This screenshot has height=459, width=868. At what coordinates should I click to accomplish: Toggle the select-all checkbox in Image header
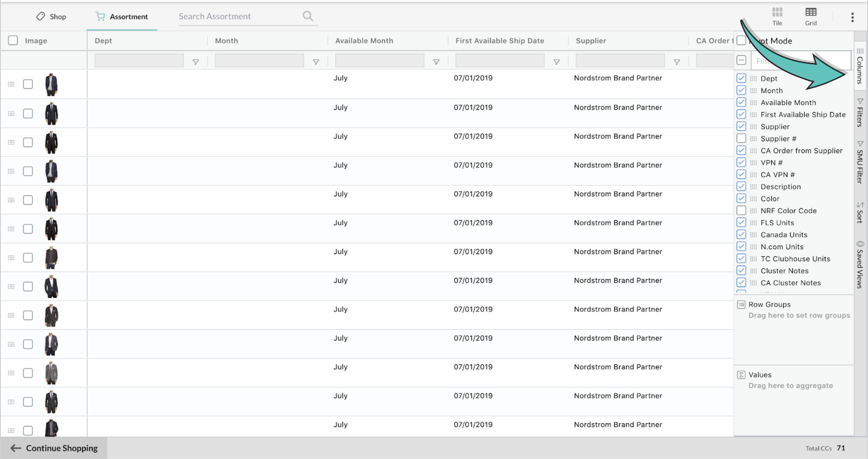click(x=13, y=40)
